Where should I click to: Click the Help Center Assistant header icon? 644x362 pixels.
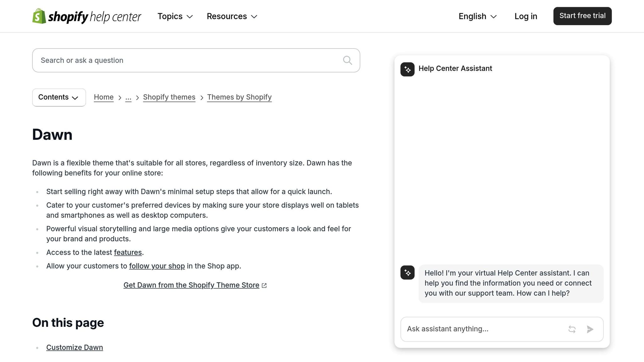click(x=407, y=69)
